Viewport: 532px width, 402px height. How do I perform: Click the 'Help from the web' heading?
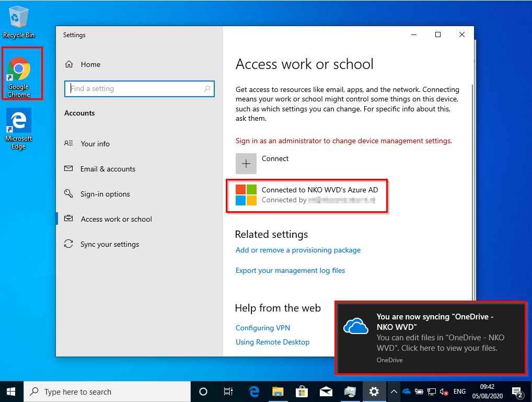click(x=278, y=308)
